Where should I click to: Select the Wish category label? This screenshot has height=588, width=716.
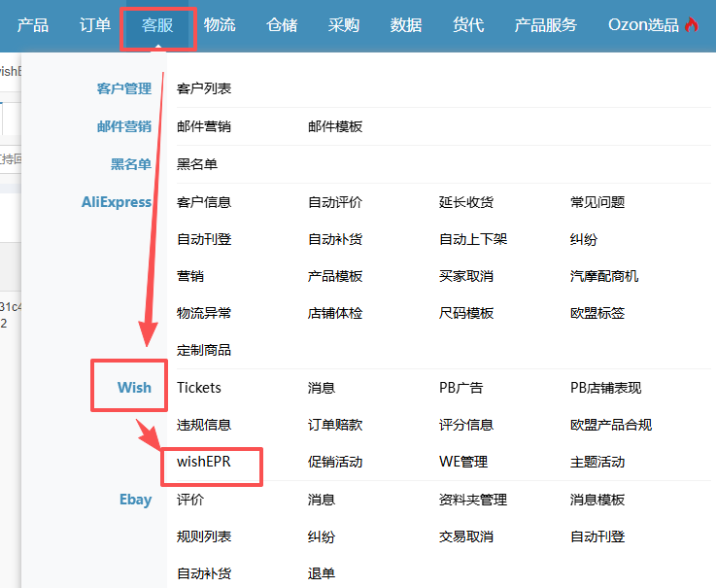pyautogui.click(x=134, y=387)
